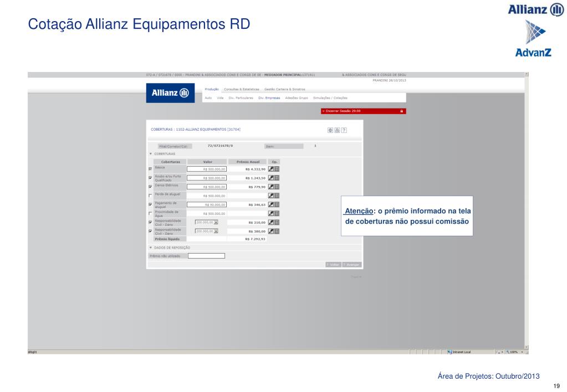This screenshot has width=567, height=392.
Task: Click pencil icon for Proximidade de Água
Action: (271, 214)
